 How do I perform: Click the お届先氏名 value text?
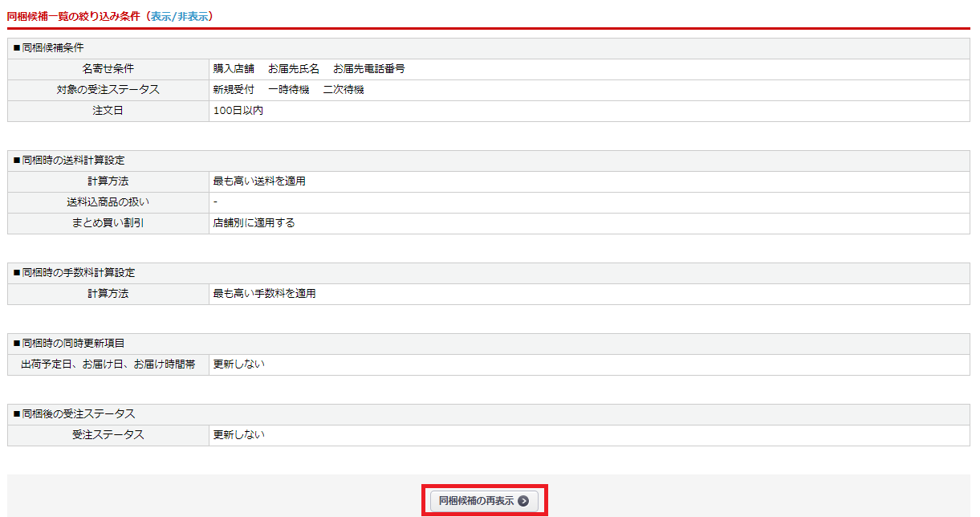pos(294,69)
